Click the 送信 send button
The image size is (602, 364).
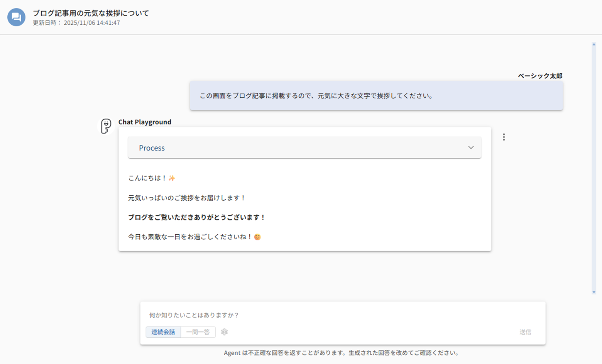coord(526,332)
